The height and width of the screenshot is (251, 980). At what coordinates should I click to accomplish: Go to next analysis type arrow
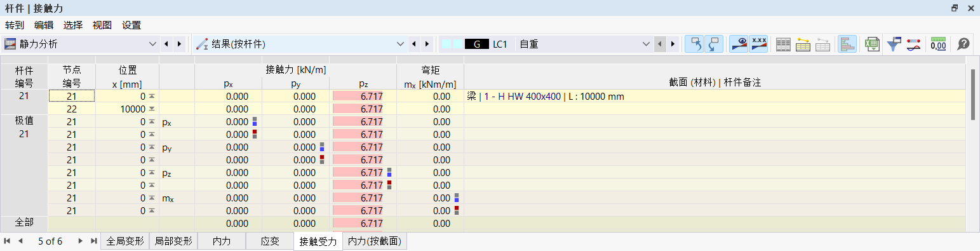pyautogui.click(x=179, y=44)
